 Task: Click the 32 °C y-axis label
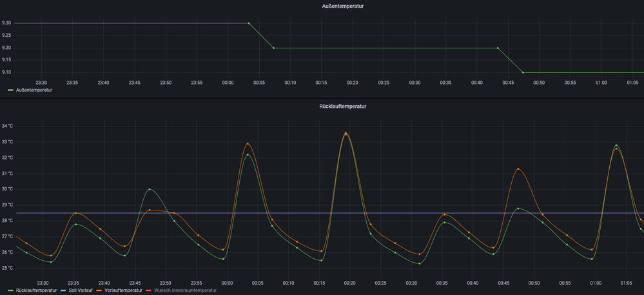[7, 158]
